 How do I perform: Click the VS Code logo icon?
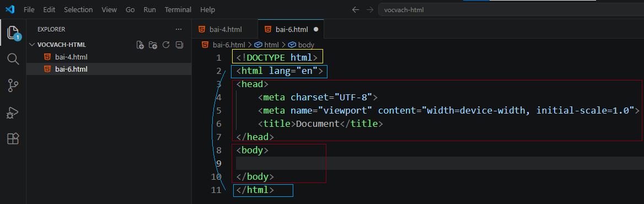[x=10, y=9]
